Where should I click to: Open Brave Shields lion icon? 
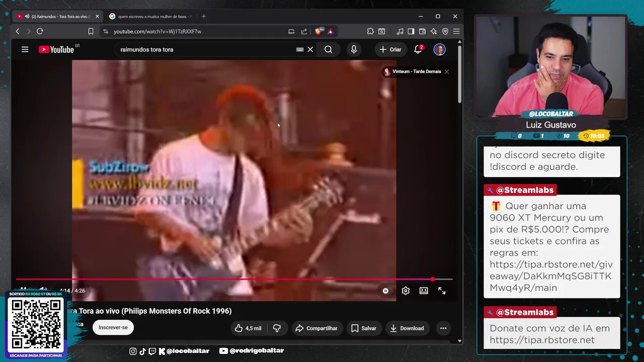coord(318,31)
